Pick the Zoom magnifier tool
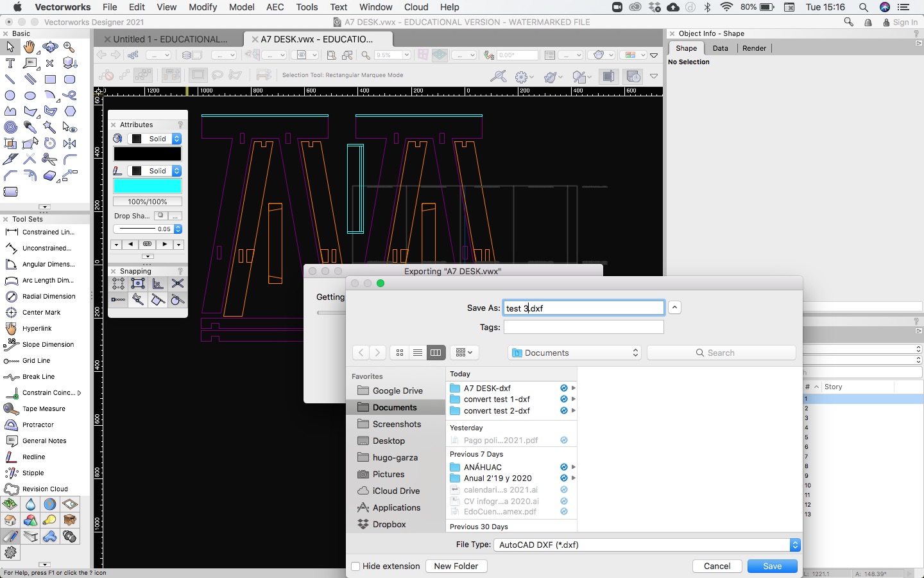 [x=69, y=48]
